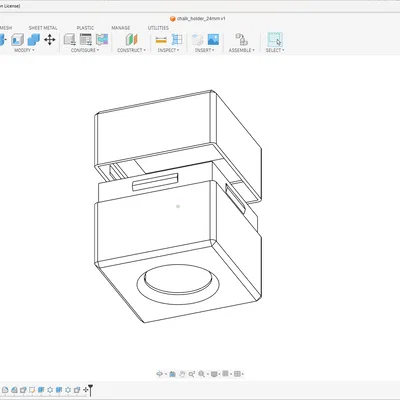Select the chalk_holder_24mm v1 document tab
Viewport: 400px width, 400px height.
(198, 19)
